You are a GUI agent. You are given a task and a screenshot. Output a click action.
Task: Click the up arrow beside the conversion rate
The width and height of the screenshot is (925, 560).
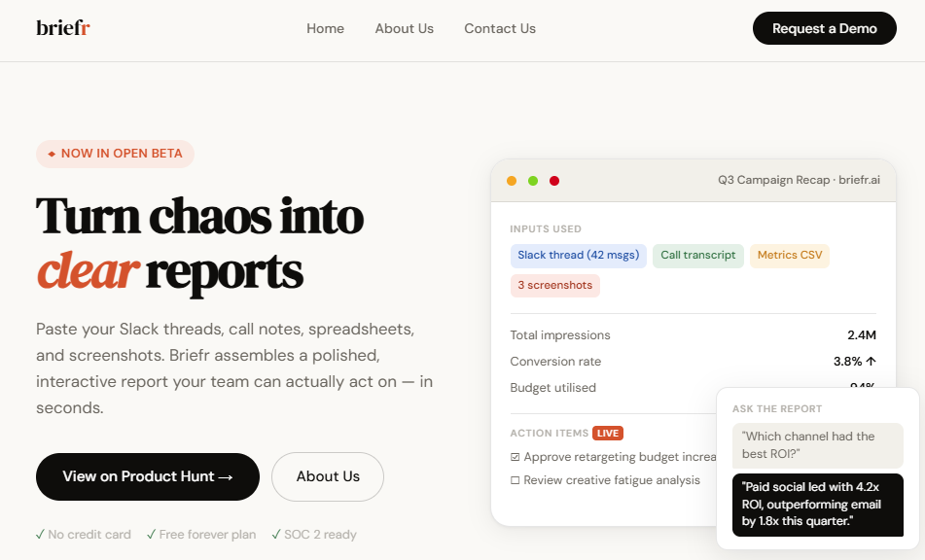[871, 362]
